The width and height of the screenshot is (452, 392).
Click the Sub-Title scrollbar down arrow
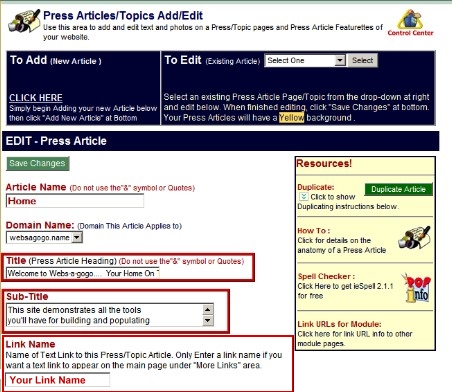(x=208, y=321)
